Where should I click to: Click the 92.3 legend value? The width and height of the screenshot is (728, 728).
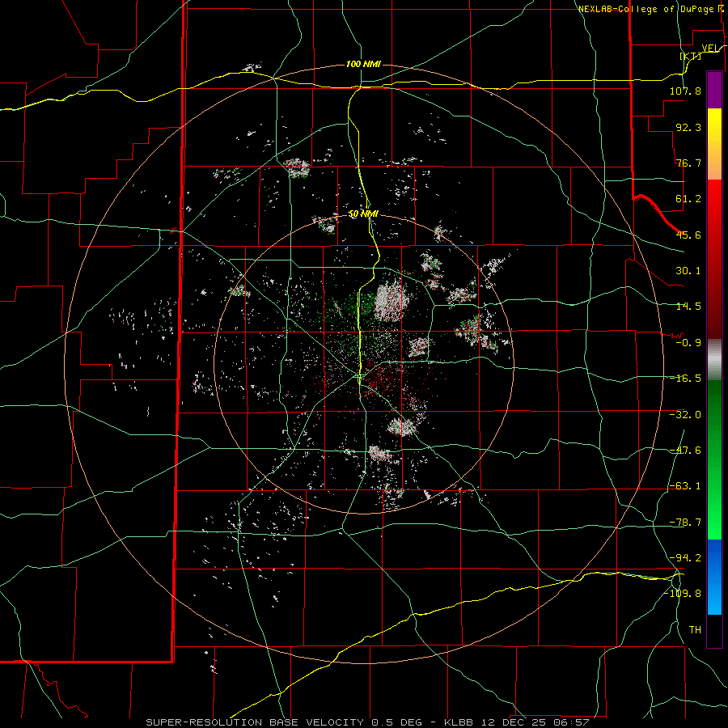tap(688, 127)
